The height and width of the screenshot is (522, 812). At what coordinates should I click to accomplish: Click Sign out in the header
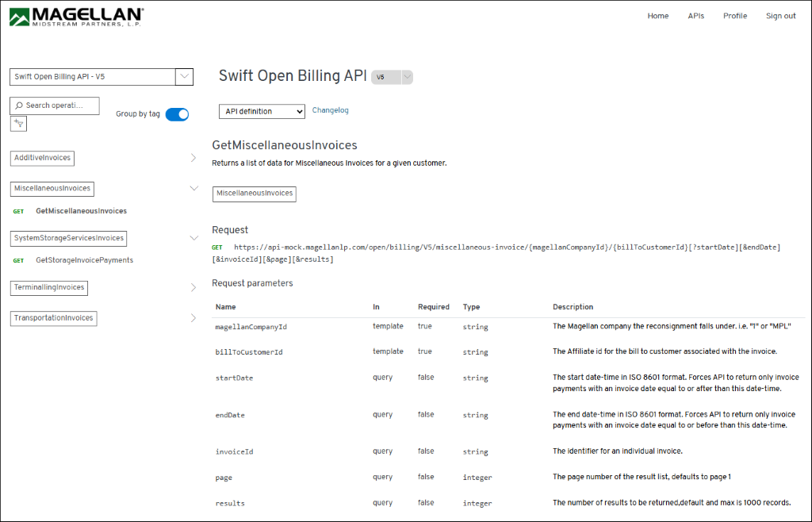pos(780,15)
